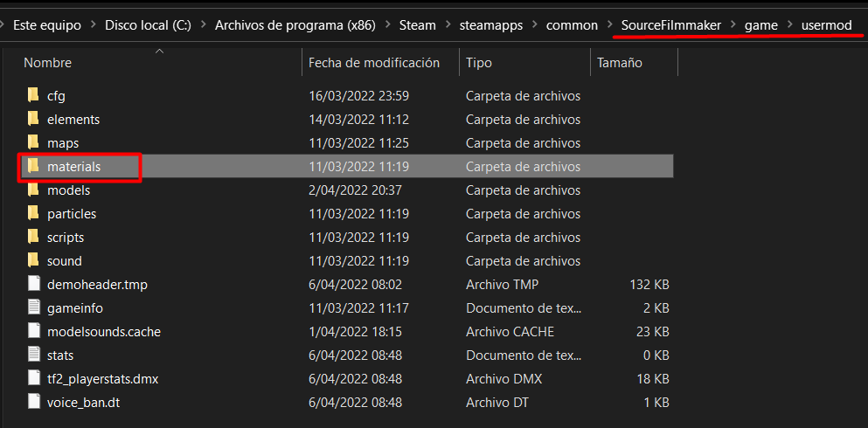
Task: Click the particles folder icon
Action: tap(33, 213)
